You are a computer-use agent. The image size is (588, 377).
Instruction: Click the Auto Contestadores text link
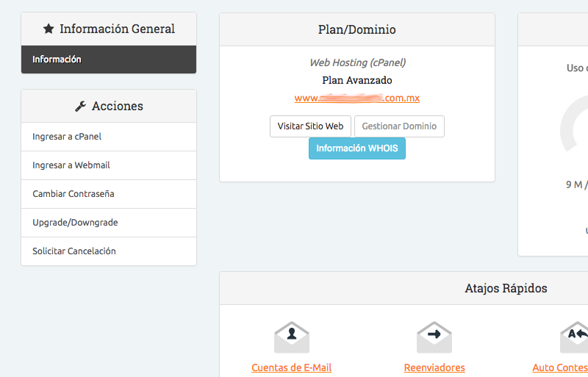tap(560, 367)
